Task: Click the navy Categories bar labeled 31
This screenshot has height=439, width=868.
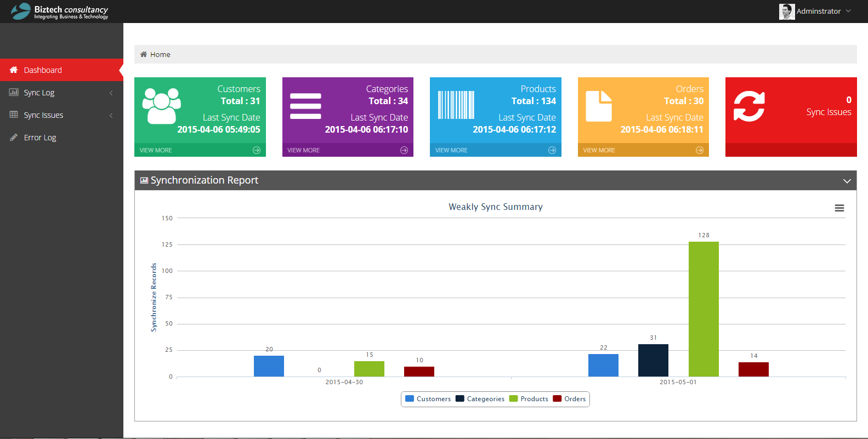Action: pos(653,360)
